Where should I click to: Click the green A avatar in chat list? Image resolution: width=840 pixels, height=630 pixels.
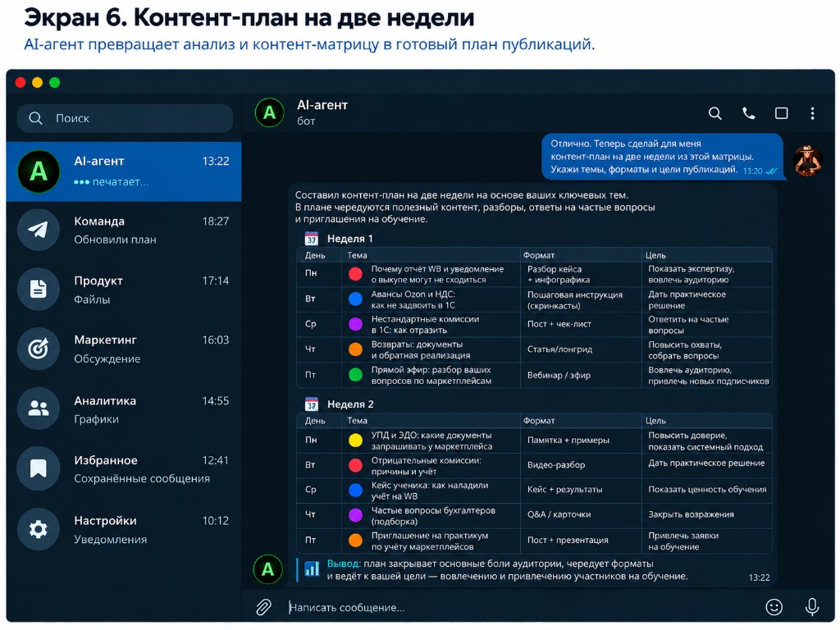click(x=38, y=171)
